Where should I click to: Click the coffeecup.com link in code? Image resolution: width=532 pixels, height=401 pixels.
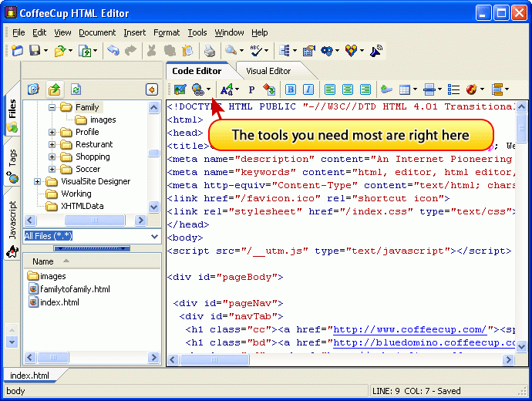[x=419, y=329]
